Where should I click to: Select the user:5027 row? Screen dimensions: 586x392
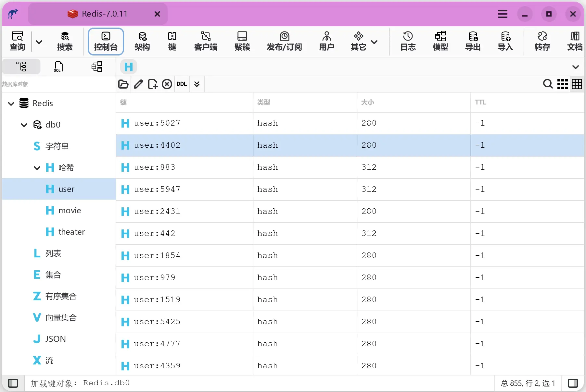coord(350,123)
